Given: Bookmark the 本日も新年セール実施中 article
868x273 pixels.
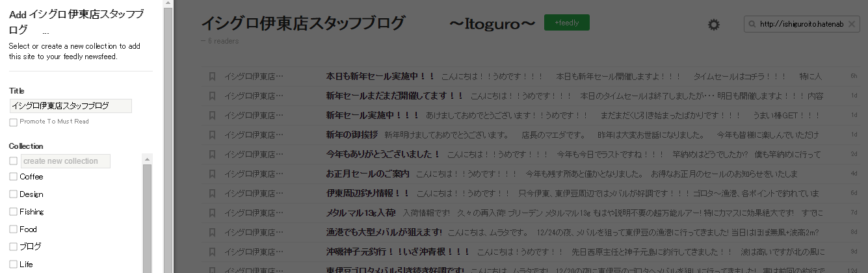Looking at the screenshot, I should tap(212, 76).
